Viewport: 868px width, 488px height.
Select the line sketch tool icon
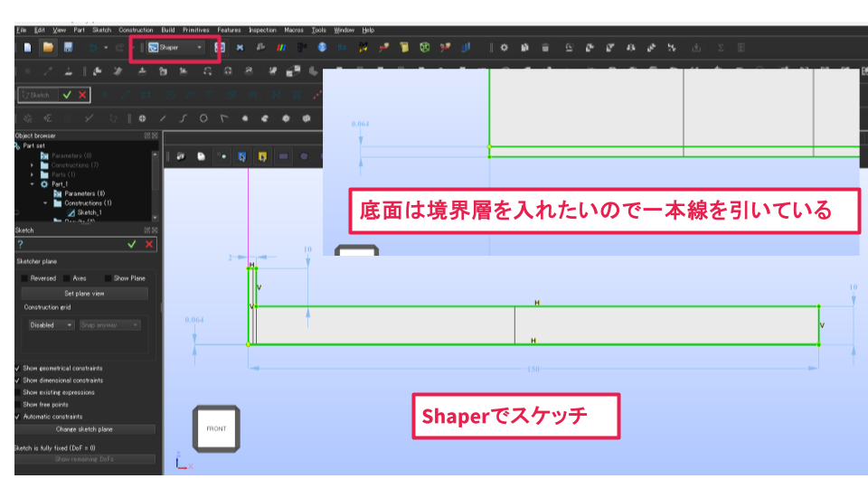163,117
